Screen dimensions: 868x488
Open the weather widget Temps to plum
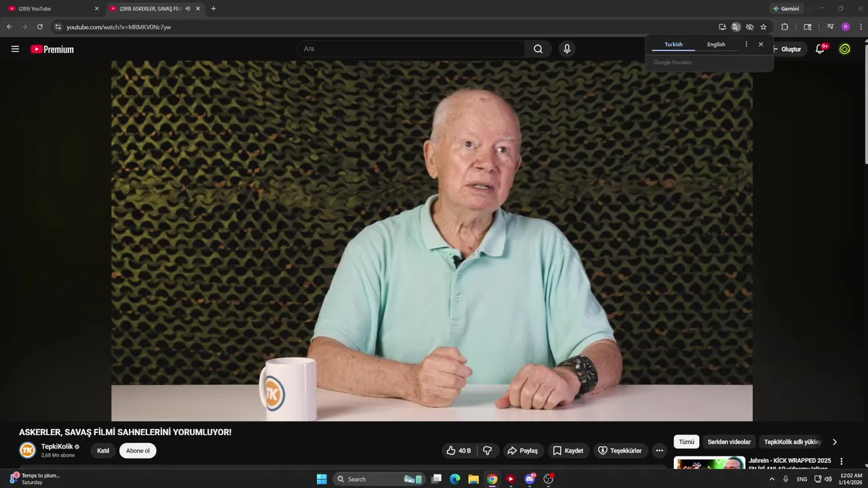(35, 479)
